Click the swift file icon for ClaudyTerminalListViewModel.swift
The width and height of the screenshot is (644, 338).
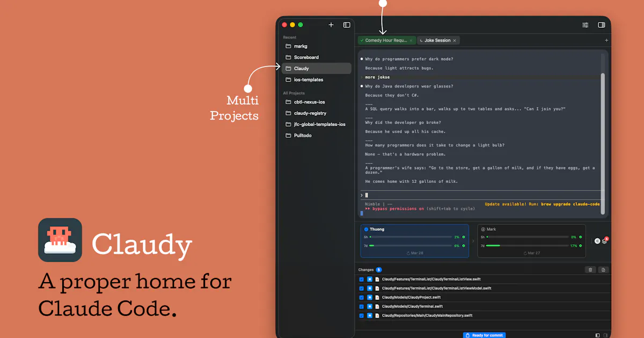point(377,289)
